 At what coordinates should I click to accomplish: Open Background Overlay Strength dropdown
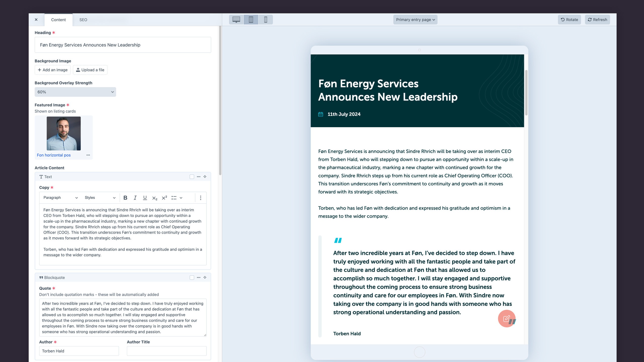click(x=75, y=92)
